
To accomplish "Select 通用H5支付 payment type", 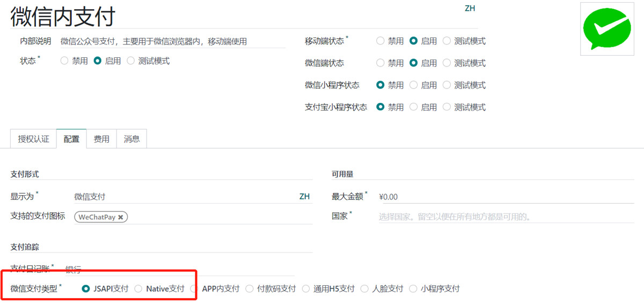I will pos(306,289).
